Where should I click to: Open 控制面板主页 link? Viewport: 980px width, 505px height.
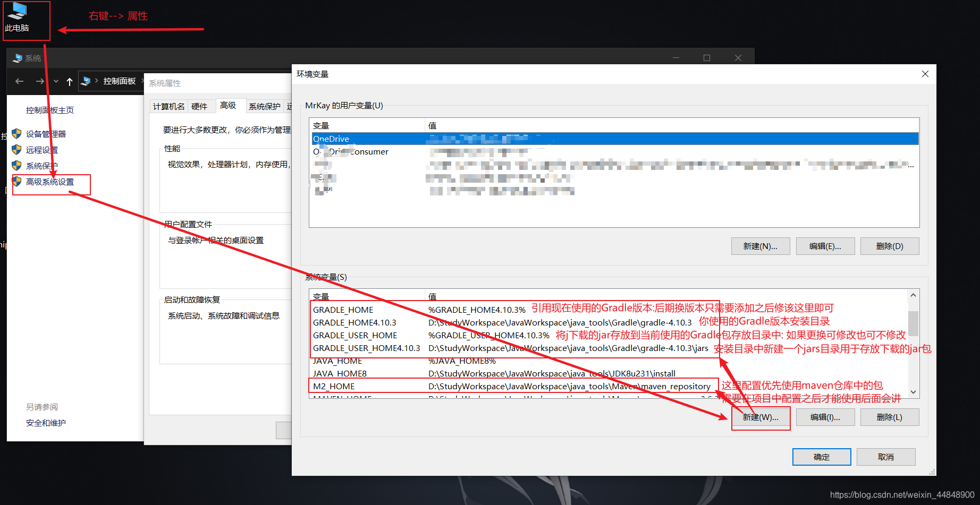[x=50, y=110]
